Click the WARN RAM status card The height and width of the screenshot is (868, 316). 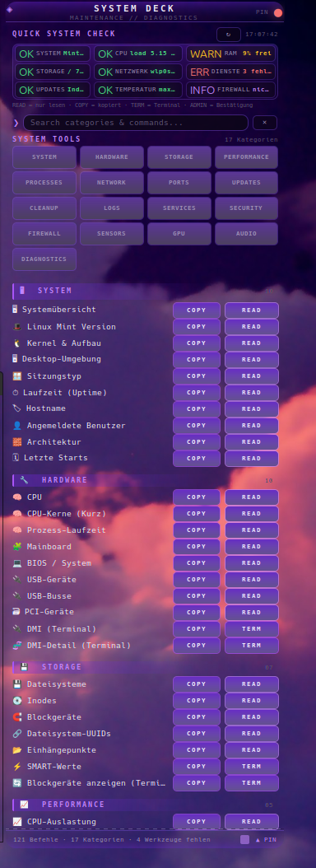230,54
